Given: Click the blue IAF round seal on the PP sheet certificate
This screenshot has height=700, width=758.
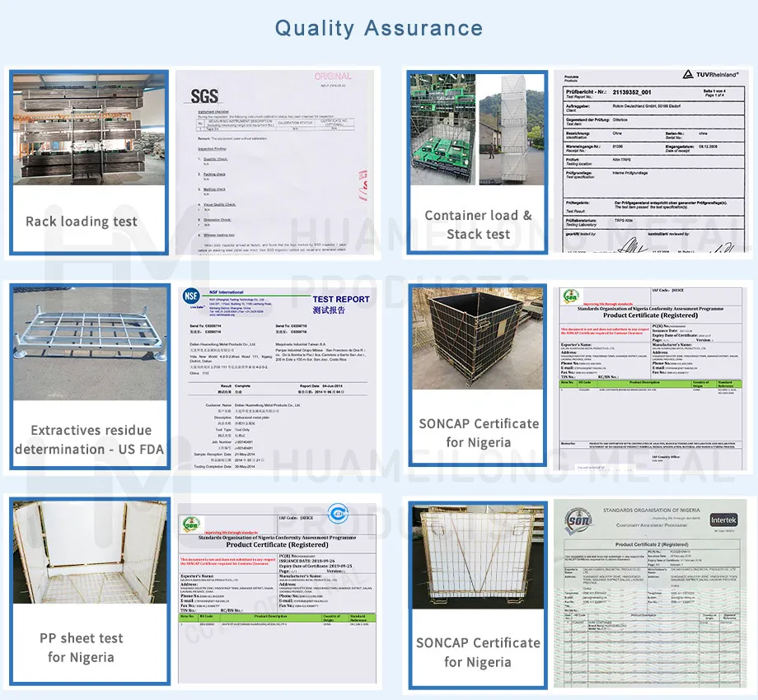Looking at the screenshot, I should (337, 514).
